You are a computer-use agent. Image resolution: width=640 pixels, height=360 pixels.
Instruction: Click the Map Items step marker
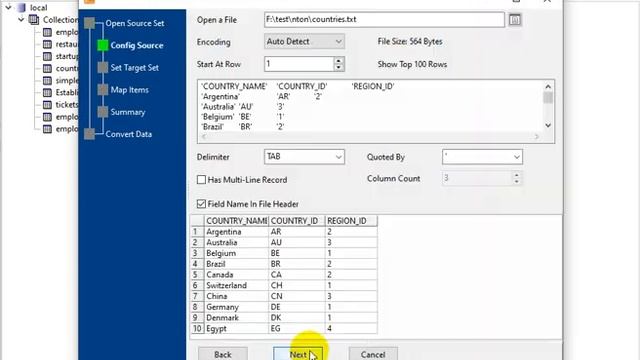(x=103, y=90)
